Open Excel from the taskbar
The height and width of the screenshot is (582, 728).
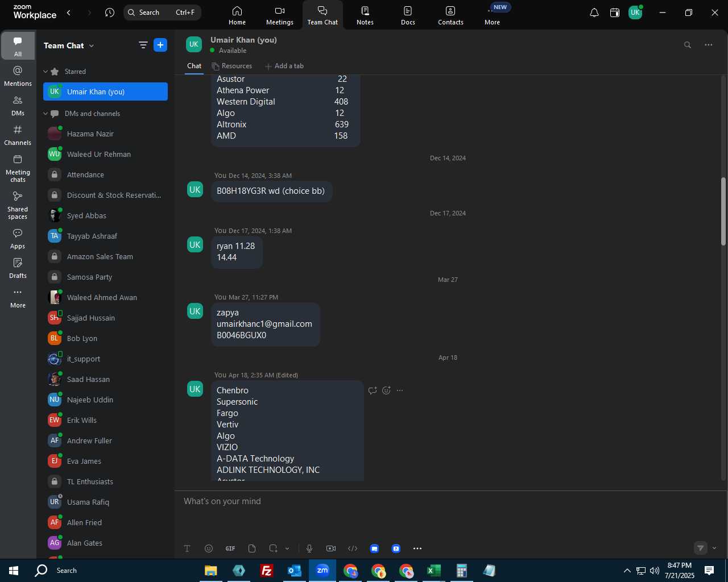(434, 571)
